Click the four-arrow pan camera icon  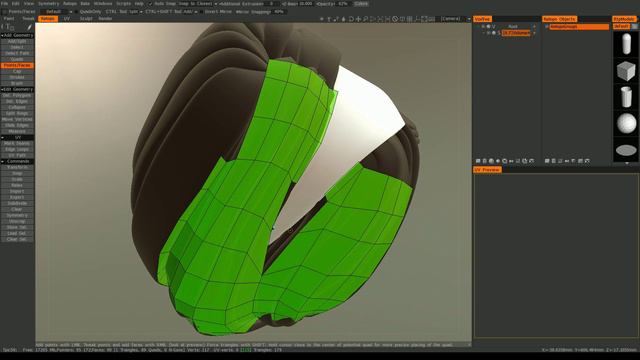[358, 19]
